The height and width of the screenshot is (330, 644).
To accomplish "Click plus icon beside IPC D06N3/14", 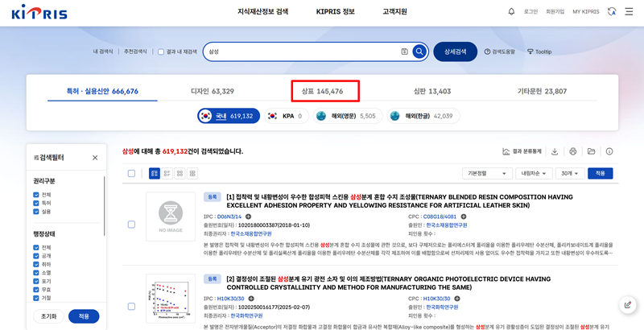I will point(248,217).
